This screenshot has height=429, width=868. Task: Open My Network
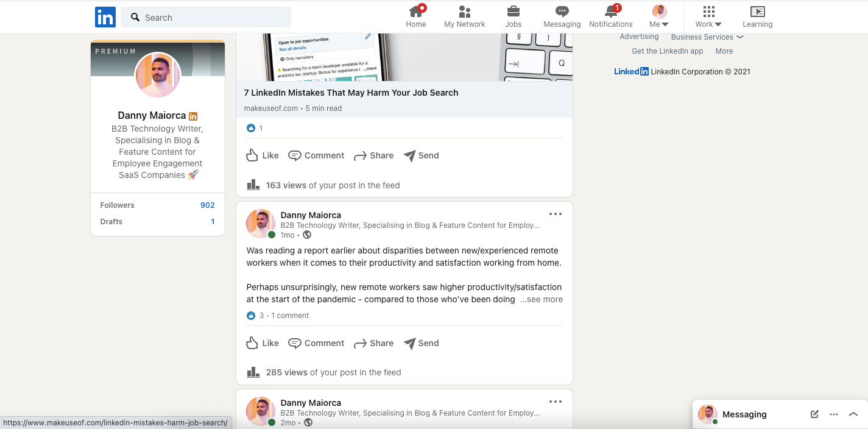(x=464, y=15)
